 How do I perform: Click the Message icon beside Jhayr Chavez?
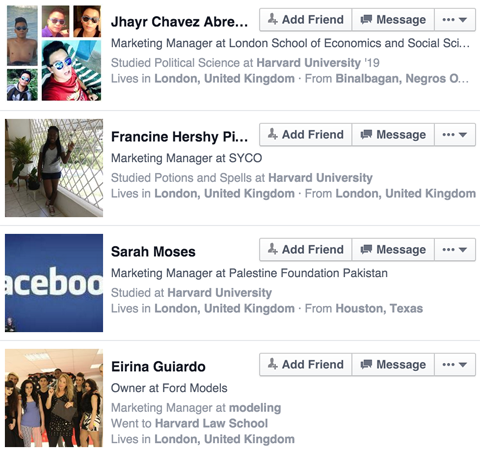(x=366, y=19)
